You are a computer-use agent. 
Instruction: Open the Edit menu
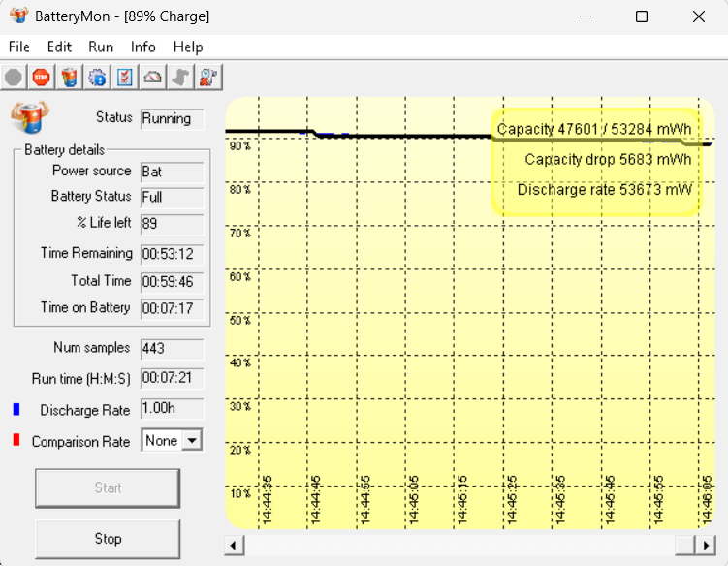coord(59,47)
